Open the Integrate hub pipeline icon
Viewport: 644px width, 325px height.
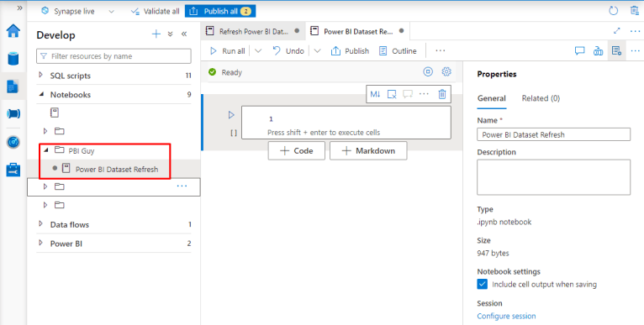pos(13,113)
